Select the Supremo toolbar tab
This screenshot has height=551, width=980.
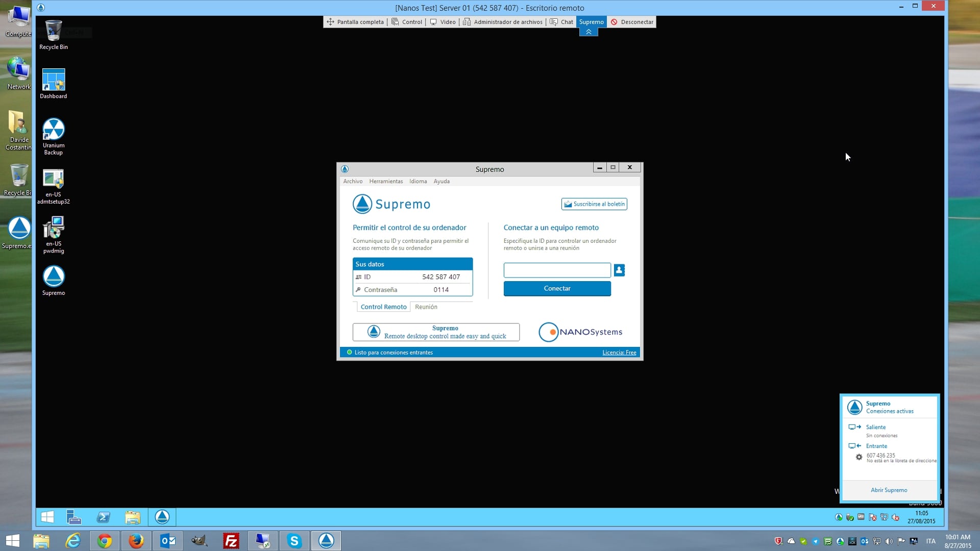click(591, 22)
